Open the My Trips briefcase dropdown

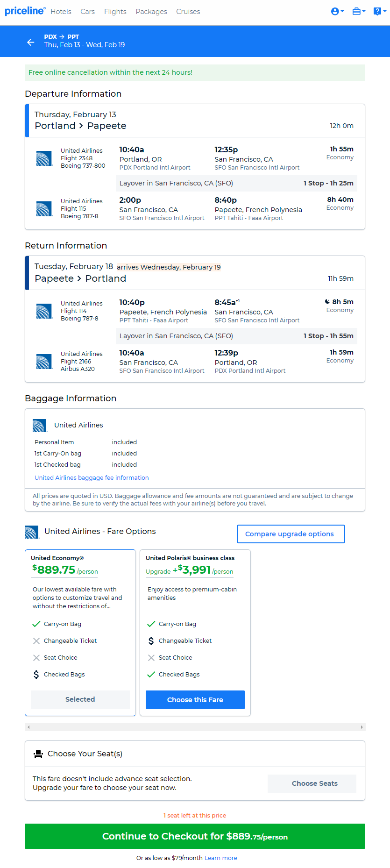[x=359, y=11]
